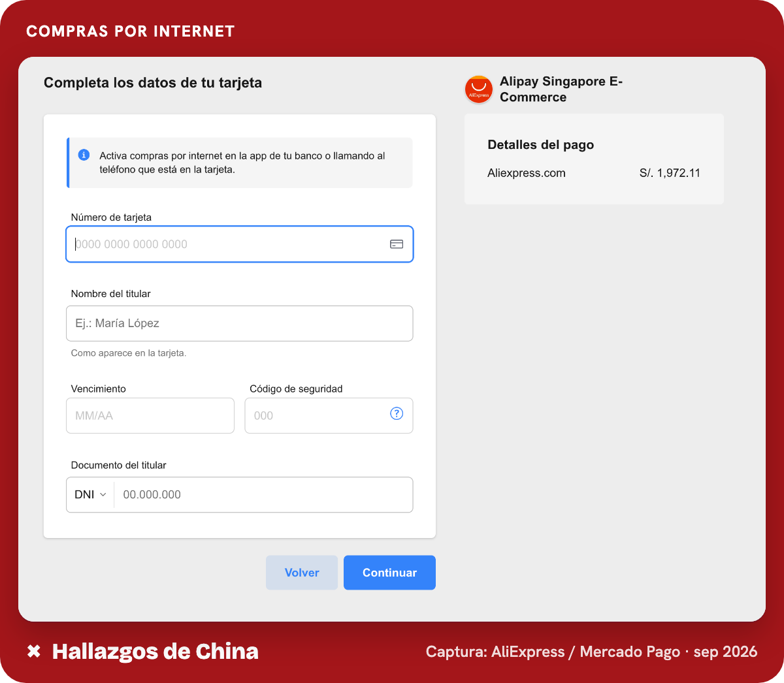This screenshot has height=683, width=784.
Task: Click the Vencimiento MM/AA field
Action: (x=150, y=415)
